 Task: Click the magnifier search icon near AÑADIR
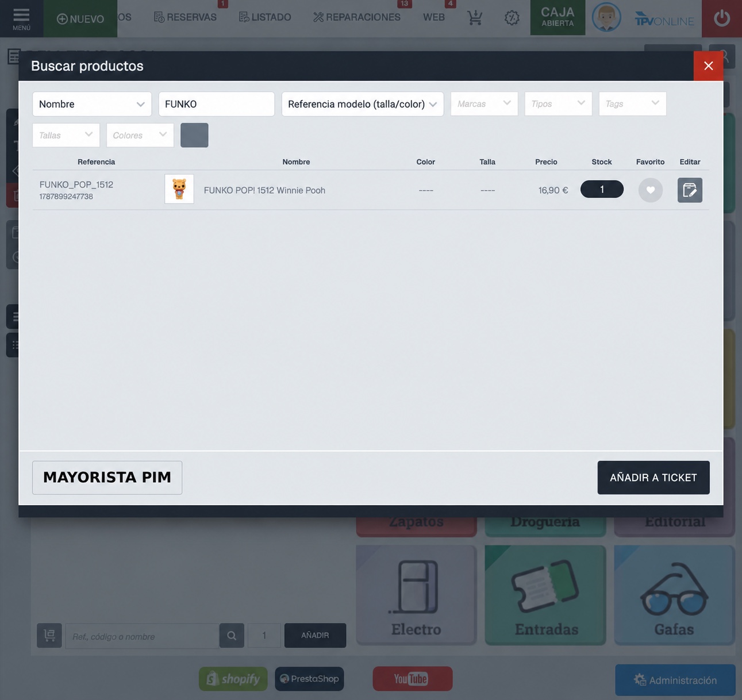tap(232, 636)
